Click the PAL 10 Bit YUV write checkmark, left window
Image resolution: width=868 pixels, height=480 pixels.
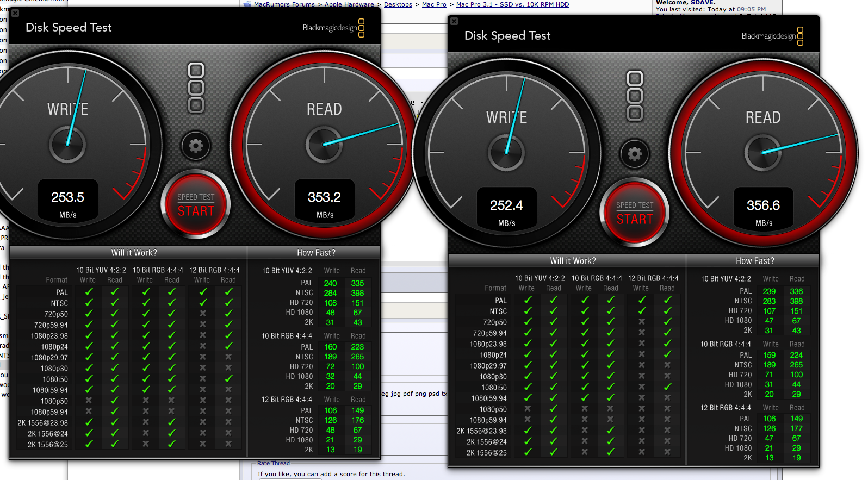(89, 292)
